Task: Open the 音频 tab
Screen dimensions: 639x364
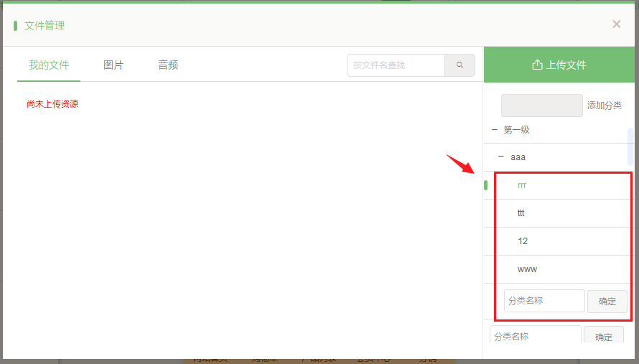Action: [x=168, y=65]
